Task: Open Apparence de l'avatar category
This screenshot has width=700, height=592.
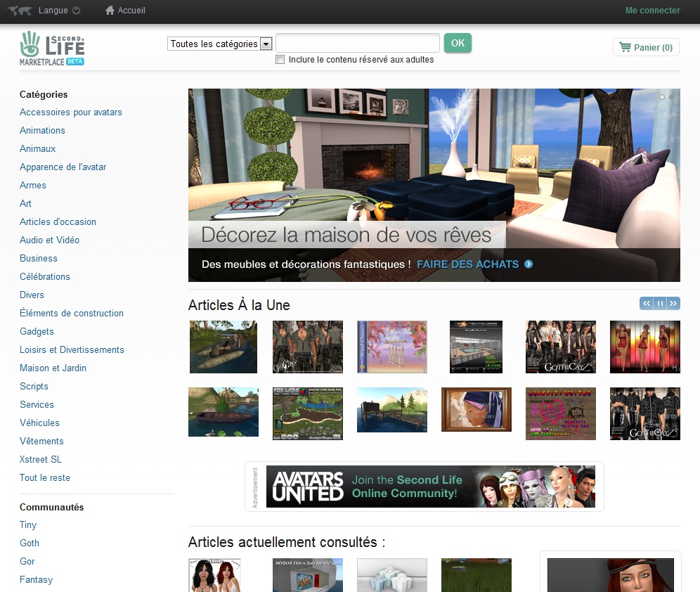Action: point(63,167)
